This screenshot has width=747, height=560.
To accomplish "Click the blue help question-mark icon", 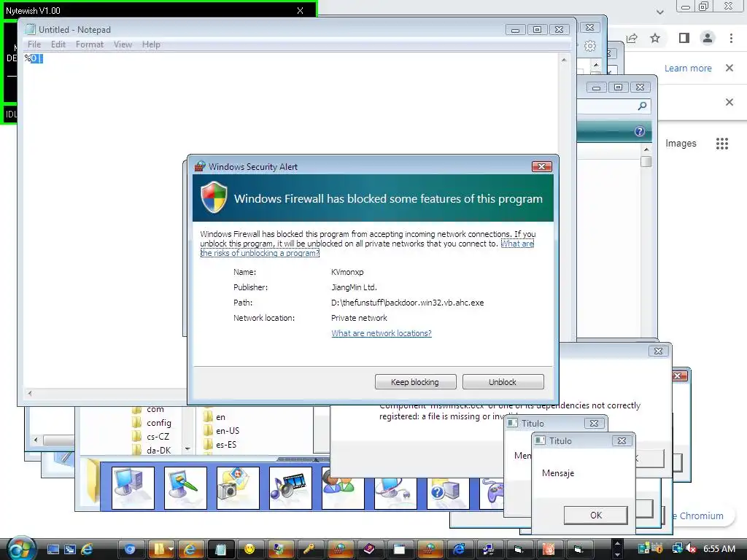I will tap(639, 131).
